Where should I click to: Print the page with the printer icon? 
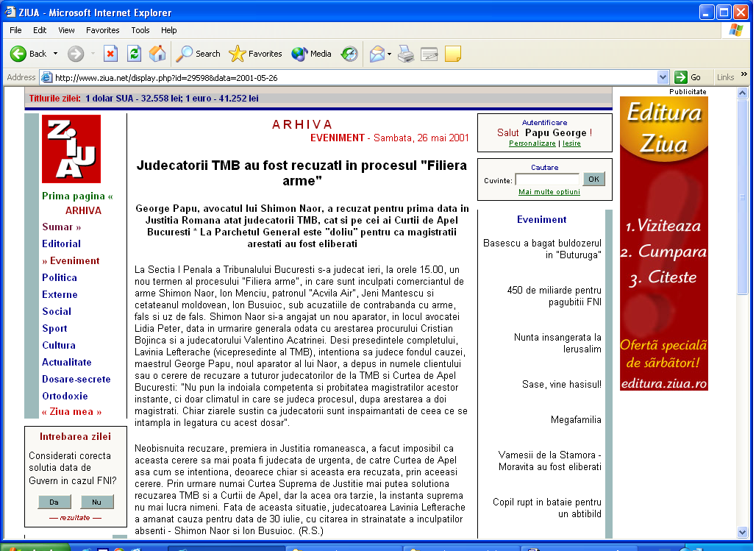click(406, 54)
